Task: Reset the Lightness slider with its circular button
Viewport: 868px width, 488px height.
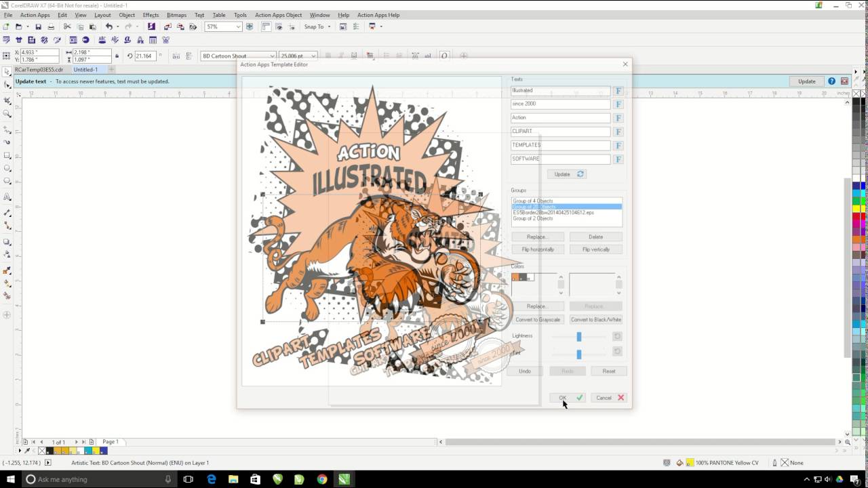Action: coord(617,336)
